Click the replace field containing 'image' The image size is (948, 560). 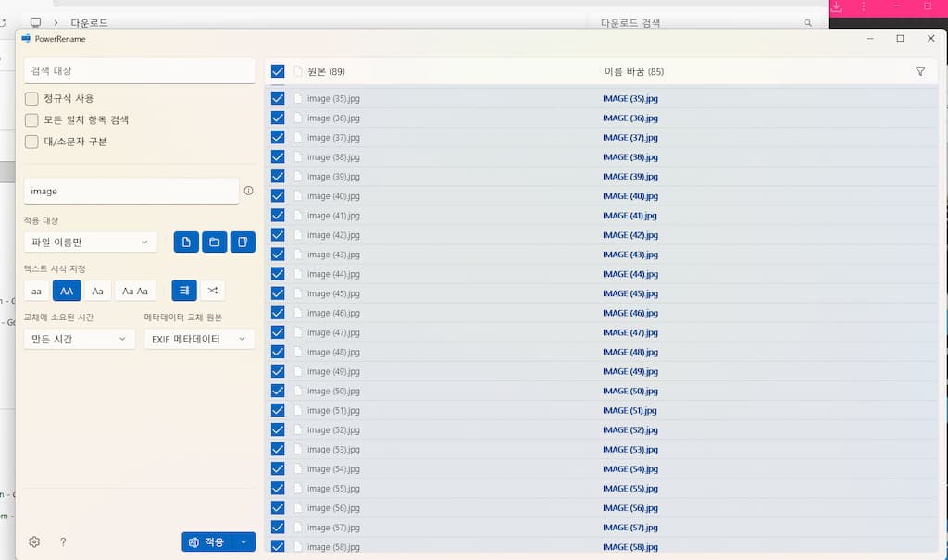(131, 191)
